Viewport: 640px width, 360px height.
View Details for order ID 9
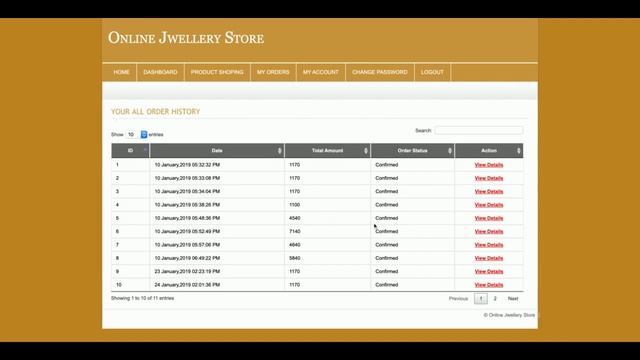489,271
